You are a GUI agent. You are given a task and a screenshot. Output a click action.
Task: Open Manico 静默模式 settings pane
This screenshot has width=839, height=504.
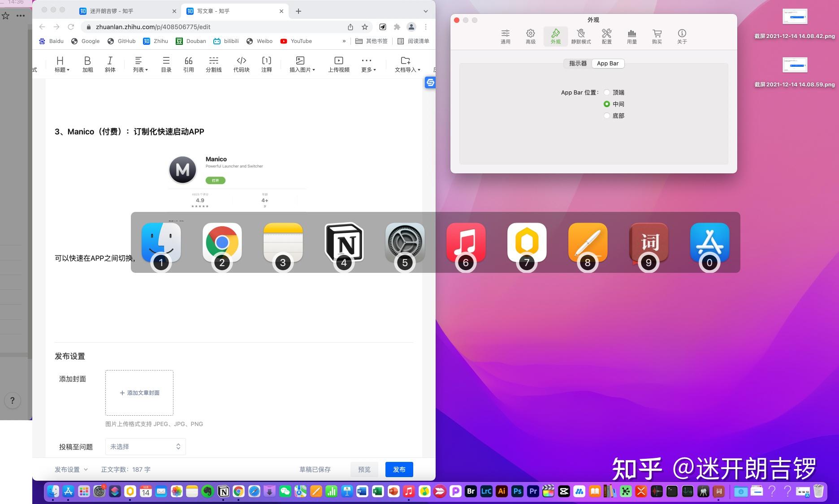(x=581, y=36)
